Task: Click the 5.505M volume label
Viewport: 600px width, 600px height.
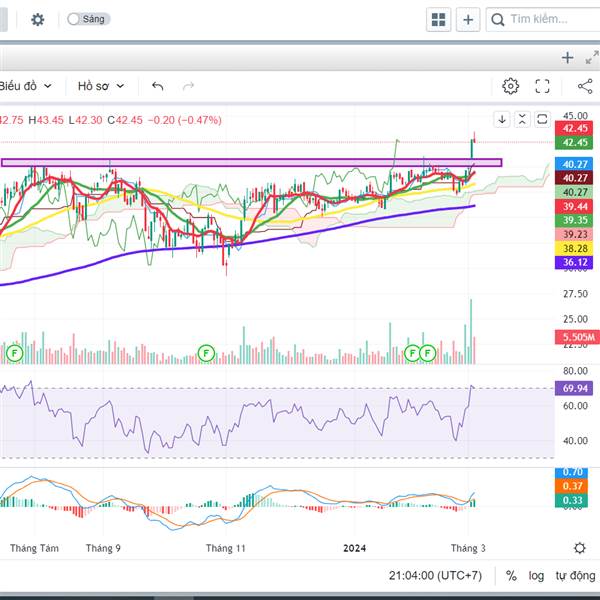Action: pyautogui.click(x=577, y=337)
